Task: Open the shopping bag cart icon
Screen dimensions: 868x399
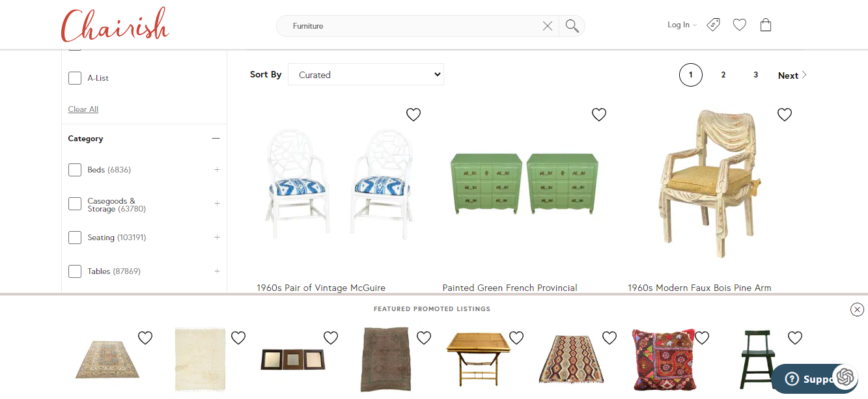Action: point(766,25)
